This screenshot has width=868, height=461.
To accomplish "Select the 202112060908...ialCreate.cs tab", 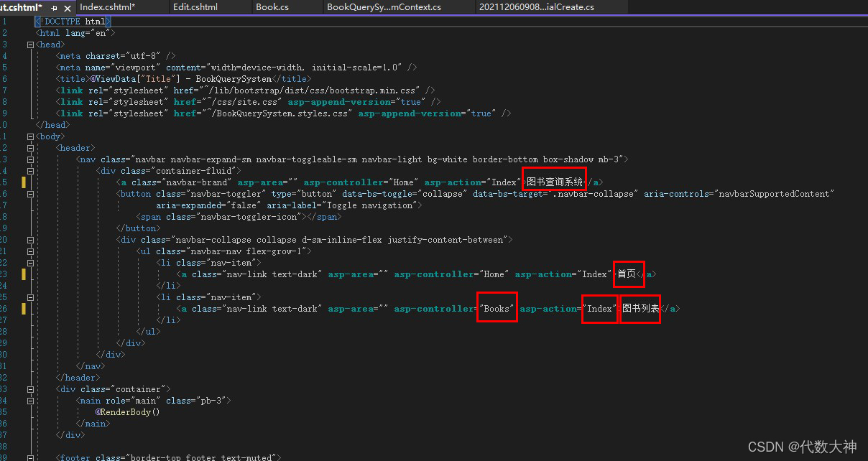I will click(535, 6).
